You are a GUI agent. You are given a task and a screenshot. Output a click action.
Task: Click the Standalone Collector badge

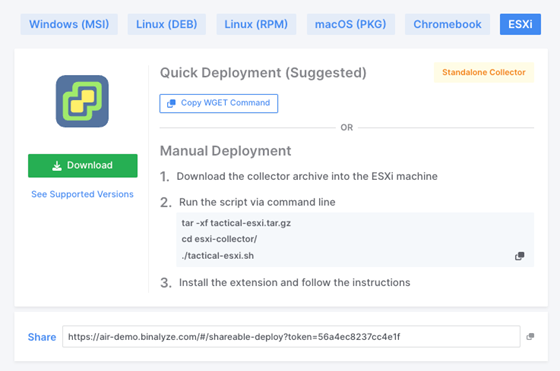pyautogui.click(x=484, y=72)
